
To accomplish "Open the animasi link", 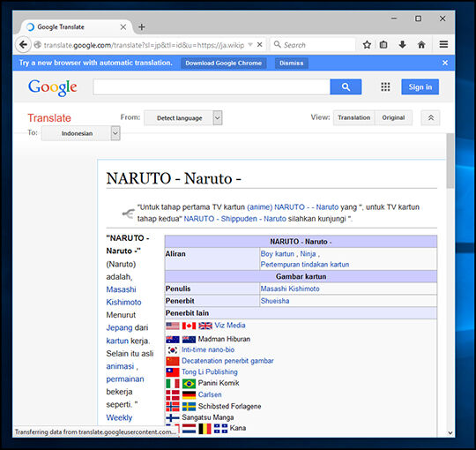I will point(120,366).
